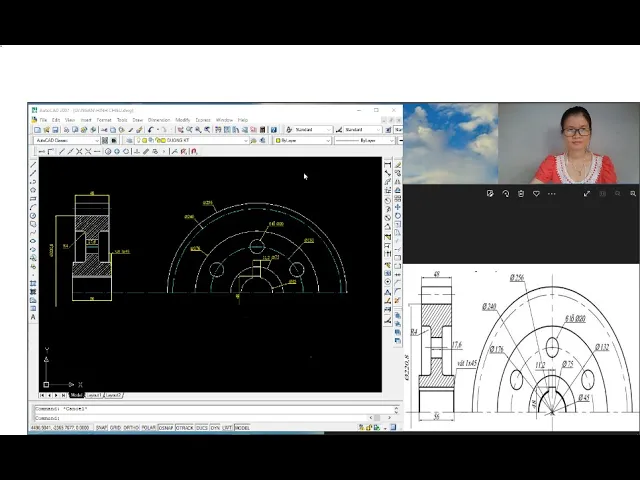Open the Modify menu
This screenshot has width=640, height=480.
(182, 120)
